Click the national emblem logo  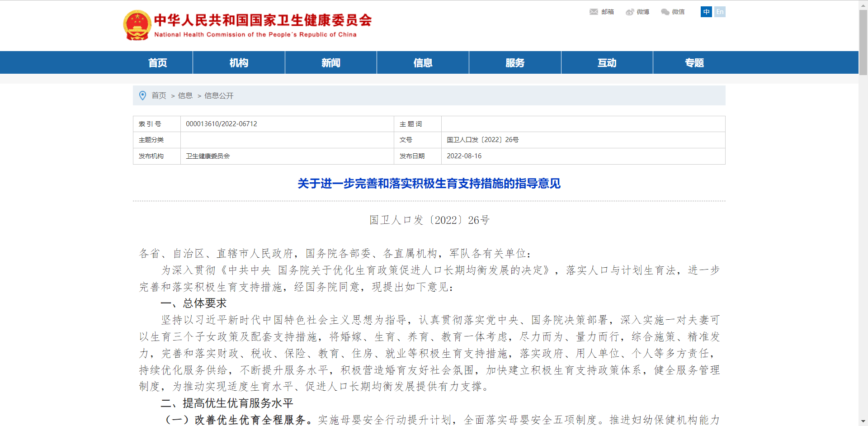click(137, 25)
